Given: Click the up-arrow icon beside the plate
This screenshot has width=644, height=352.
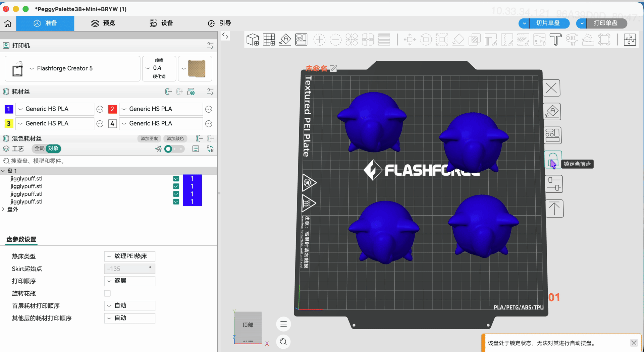Looking at the screenshot, I should tap(554, 209).
